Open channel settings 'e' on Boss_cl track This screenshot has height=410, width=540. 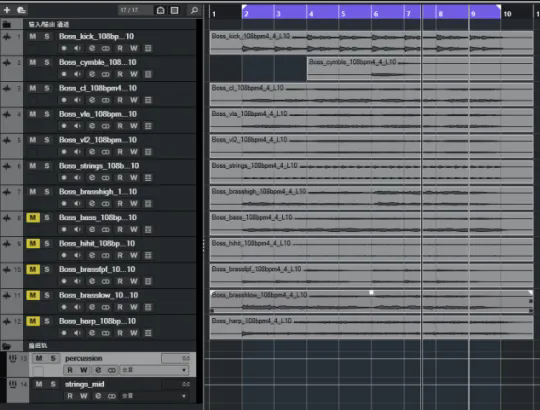click(92, 100)
